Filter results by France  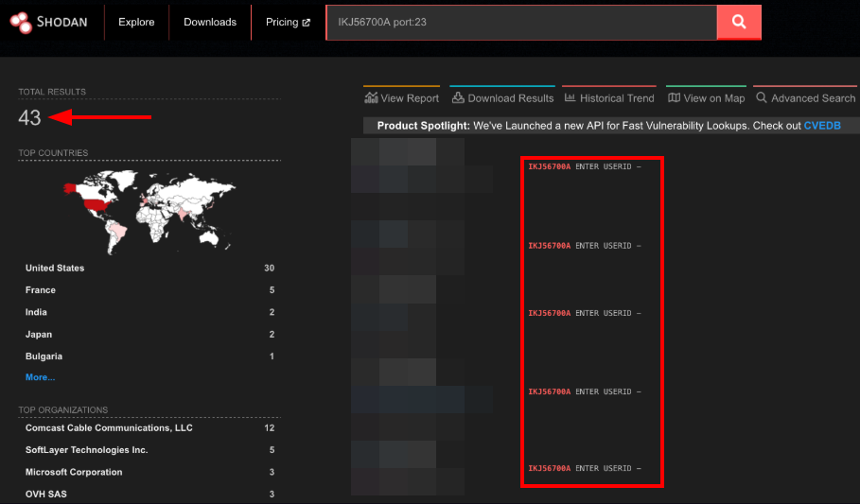pyautogui.click(x=41, y=290)
